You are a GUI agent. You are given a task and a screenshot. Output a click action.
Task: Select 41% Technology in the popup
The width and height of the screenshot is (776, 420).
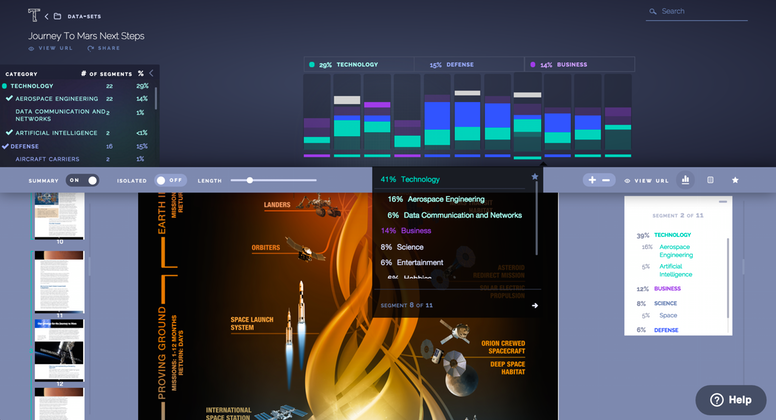(410, 179)
